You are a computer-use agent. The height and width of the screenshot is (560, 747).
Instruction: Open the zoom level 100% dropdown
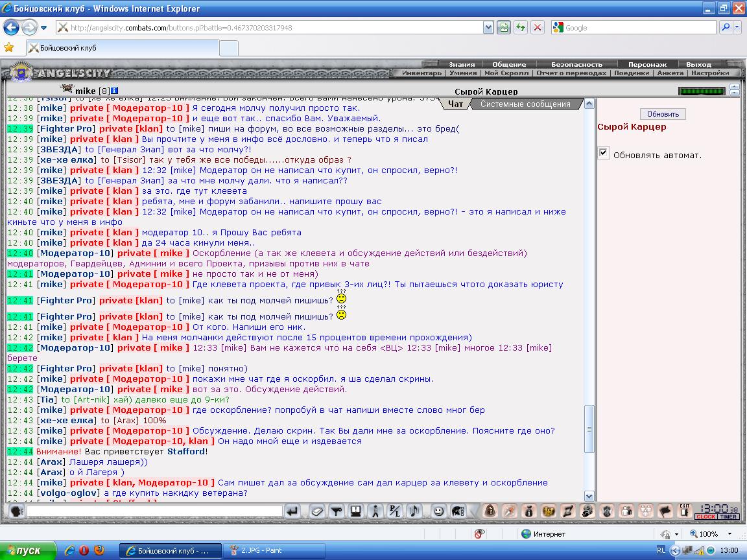(729, 534)
